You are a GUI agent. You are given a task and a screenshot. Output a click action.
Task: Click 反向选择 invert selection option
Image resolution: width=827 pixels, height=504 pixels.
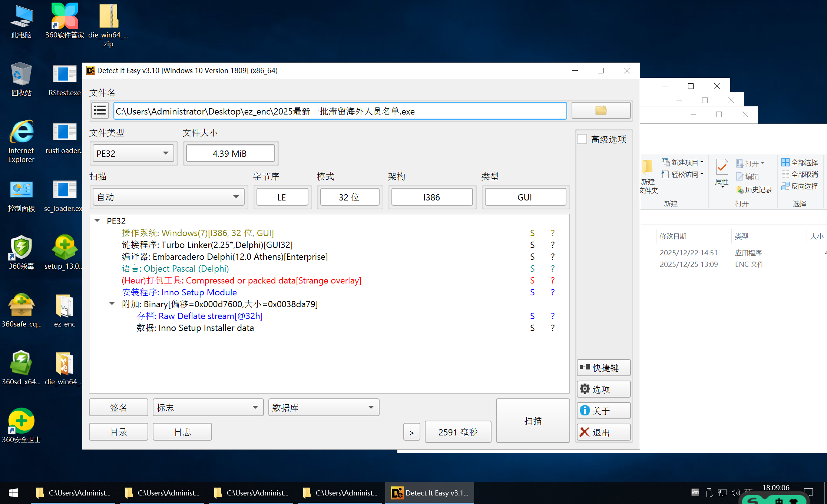pos(800,186)
